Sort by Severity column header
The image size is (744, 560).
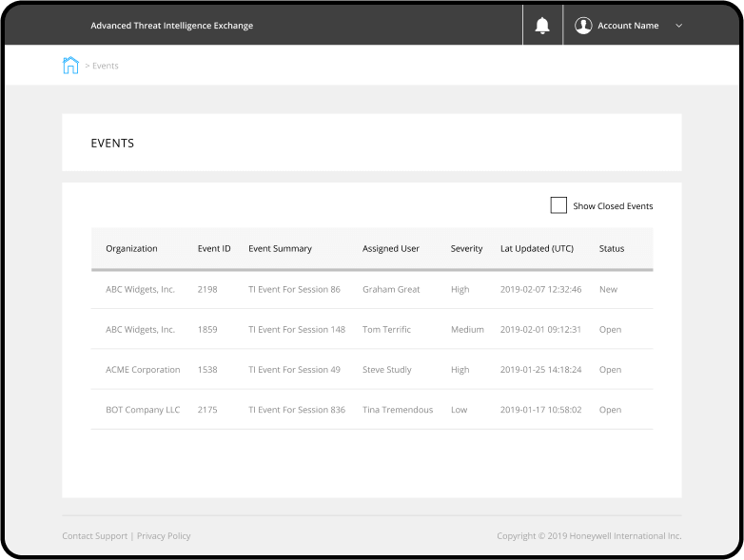point(466,248)
